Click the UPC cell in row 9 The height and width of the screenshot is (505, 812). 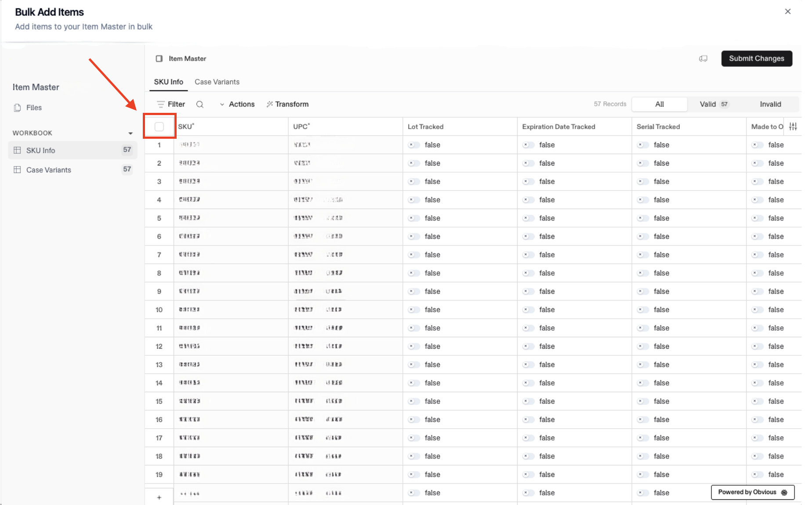tap(345, 291)
